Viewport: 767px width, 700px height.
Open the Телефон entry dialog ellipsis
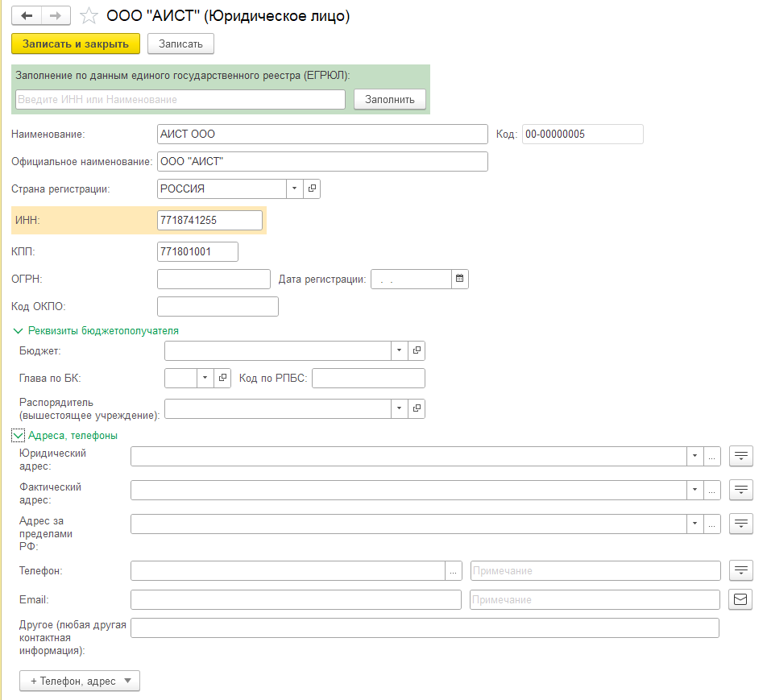click(x=454, y=571)
